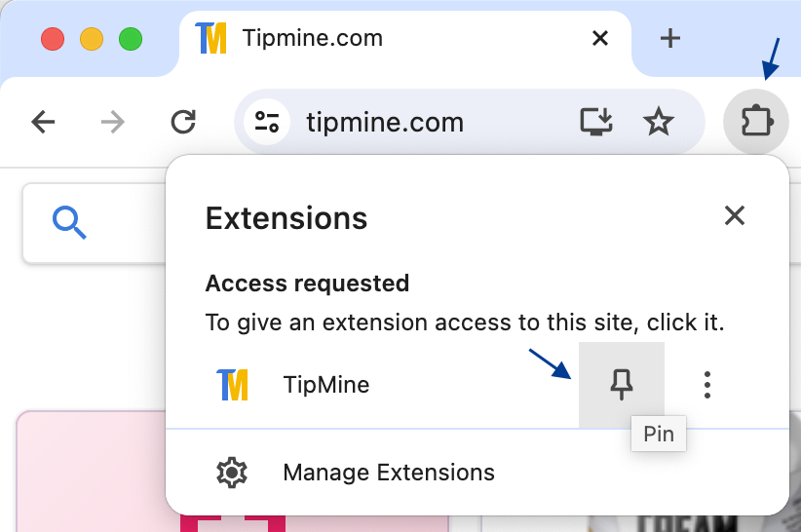Viewport: 801px width, 532px height.
Task: Click the yellow minimize window button
Action: 91,39
